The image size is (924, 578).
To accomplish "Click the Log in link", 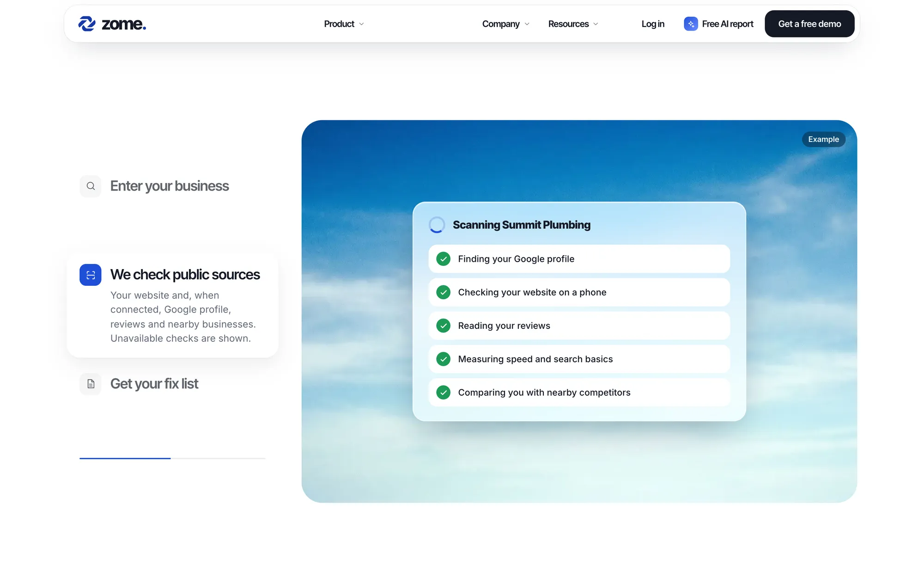I will (653, 24).
